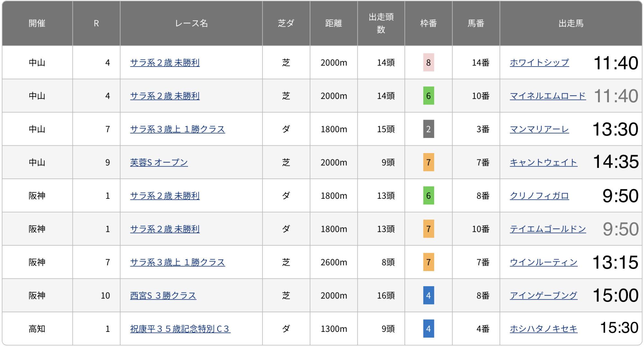Open horse クリノフィガロ link
The height and width of the screenshot is (347, 644).
[x=539, y=196]
